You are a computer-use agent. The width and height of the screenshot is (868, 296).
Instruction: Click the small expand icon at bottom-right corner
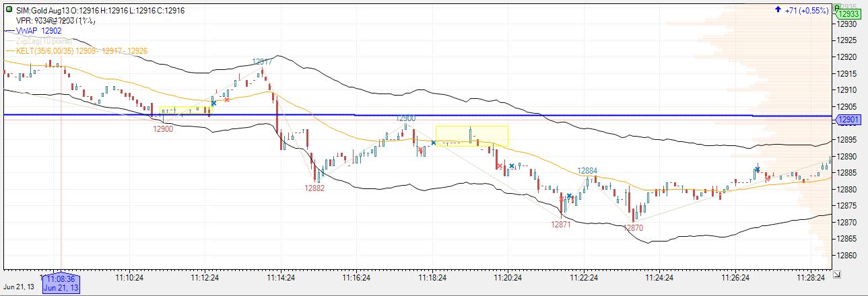[836, 274]
